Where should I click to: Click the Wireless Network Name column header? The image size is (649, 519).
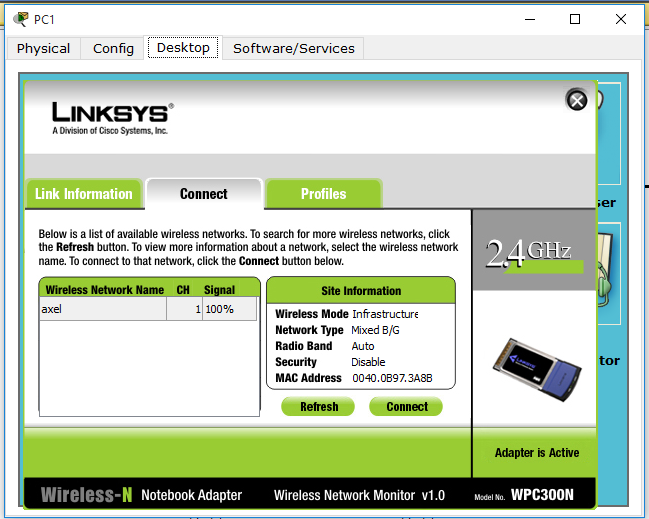click(105, 290)
